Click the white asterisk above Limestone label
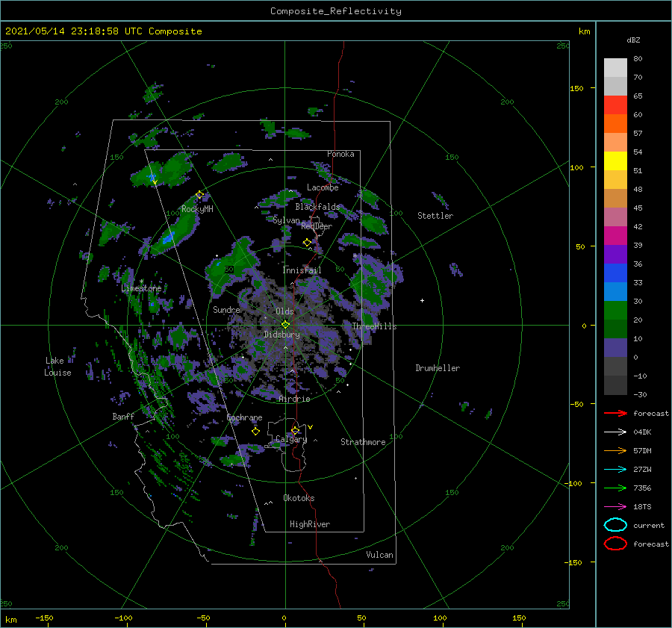 point(141,282)
